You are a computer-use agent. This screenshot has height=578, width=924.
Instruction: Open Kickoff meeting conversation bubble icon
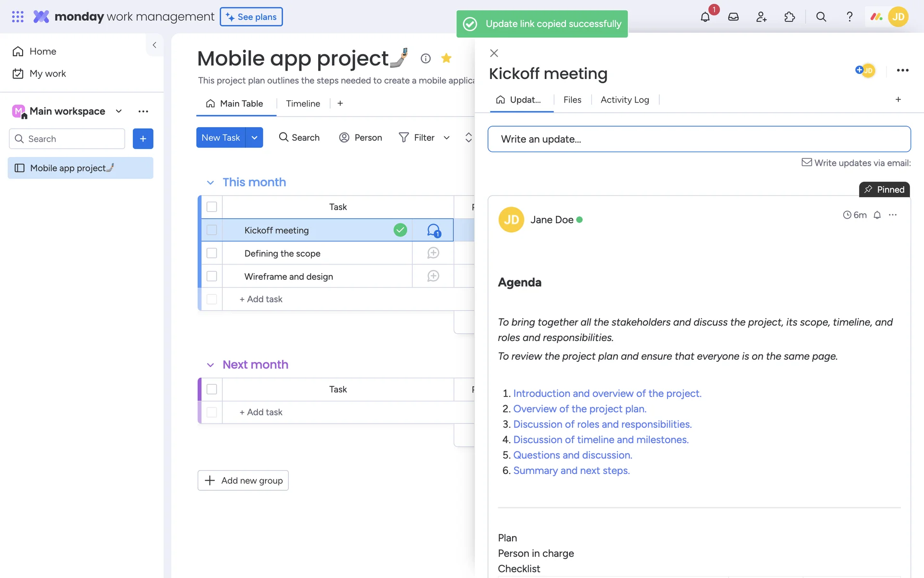pyautogui.click(x=433, y=230)
